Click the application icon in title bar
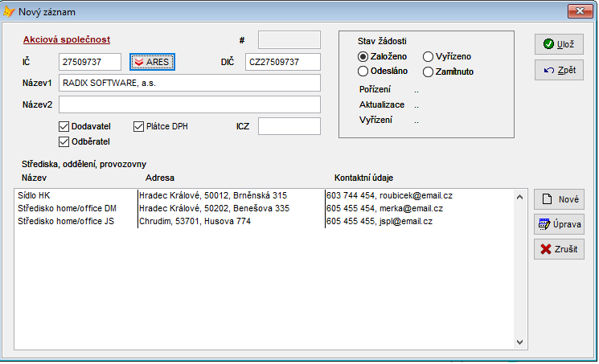 coord(9,10)
